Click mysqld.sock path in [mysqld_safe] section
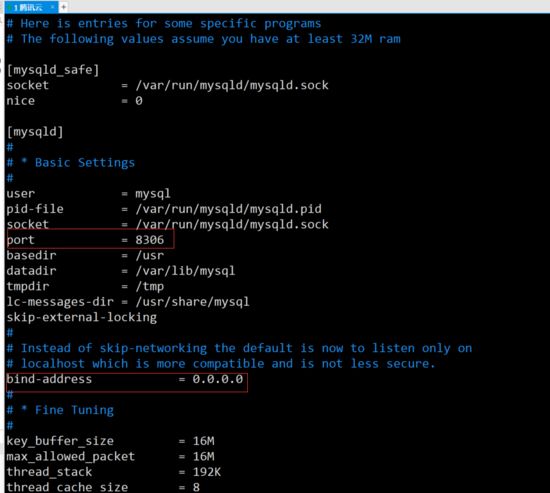This screenshot has width=550, height=493. tap(232, 85)
